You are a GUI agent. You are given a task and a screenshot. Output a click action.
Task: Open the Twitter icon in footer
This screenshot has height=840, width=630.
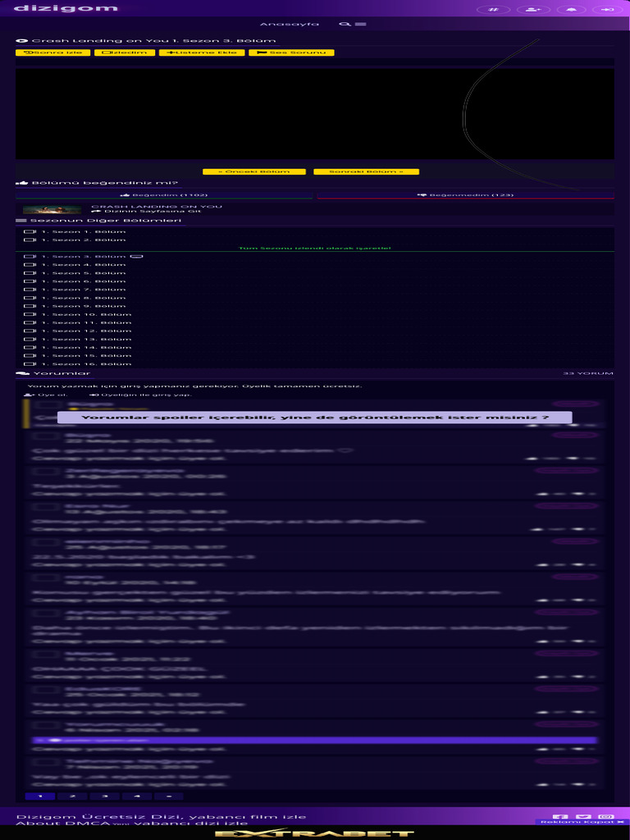tap(583, 816)
